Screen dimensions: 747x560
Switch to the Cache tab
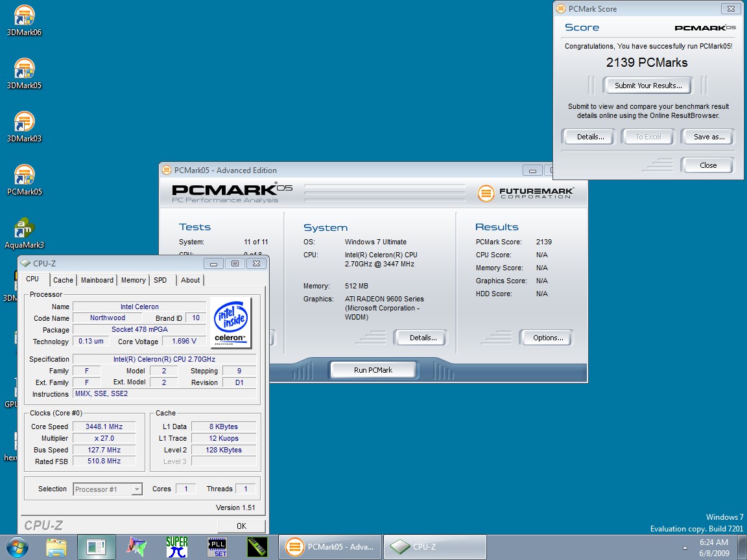pos(63,280)
